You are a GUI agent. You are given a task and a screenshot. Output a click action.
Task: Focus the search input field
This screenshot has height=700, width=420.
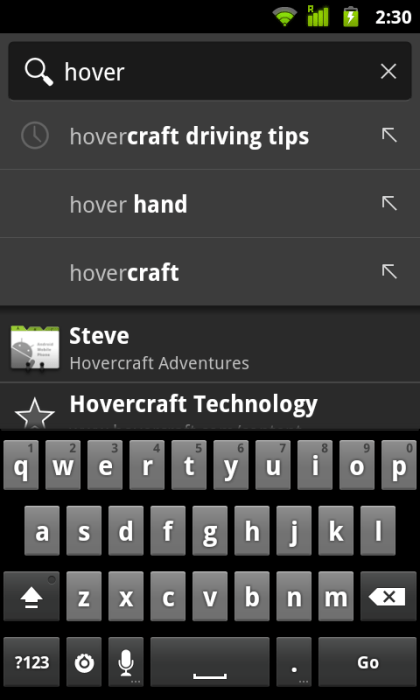pyautogui.click(x=210, y=71)
